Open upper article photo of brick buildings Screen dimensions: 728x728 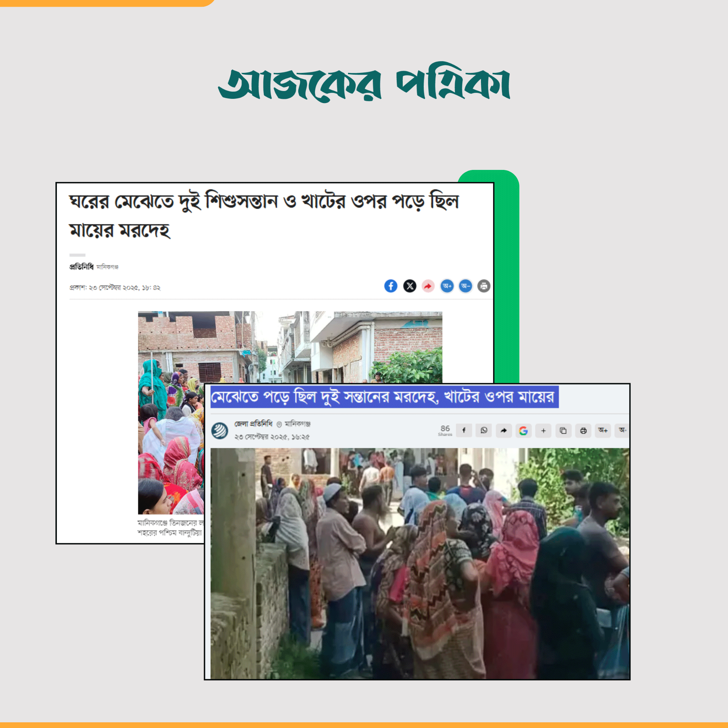pos(290,347)
